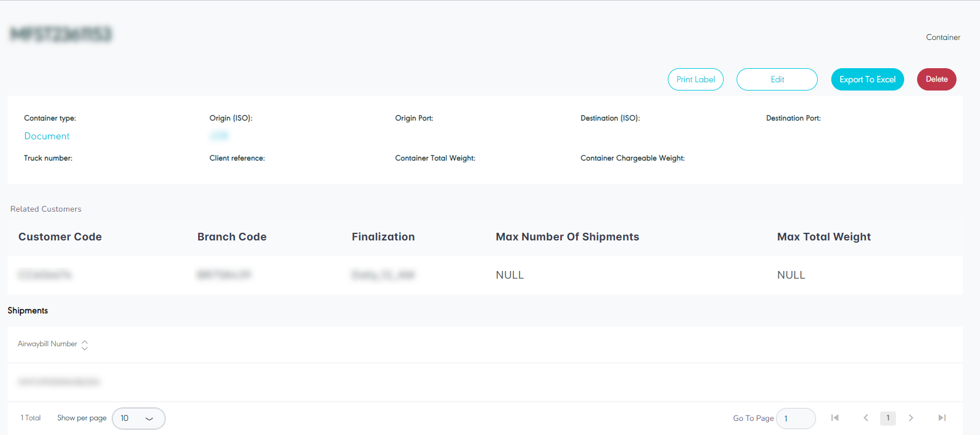Screen dimensions: 980x435
Task: Sort by Airwaybill Number using sort arrows
Action: coord(85,344)
